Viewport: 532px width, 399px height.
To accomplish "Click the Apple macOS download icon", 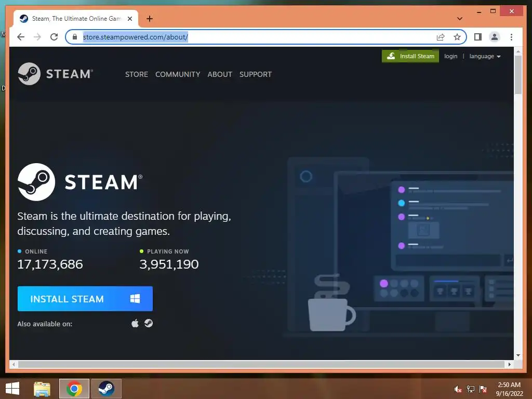I will pos(135,323).
